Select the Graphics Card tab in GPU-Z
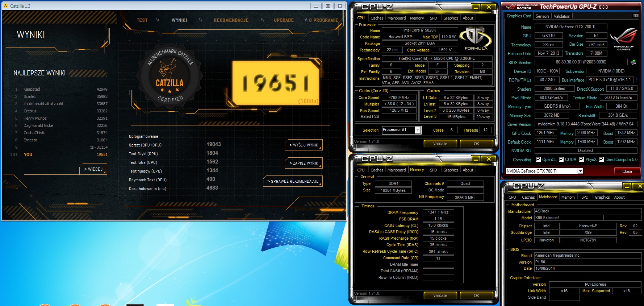Viewport: 644px width, 306px height. click(x=519, y=16)
